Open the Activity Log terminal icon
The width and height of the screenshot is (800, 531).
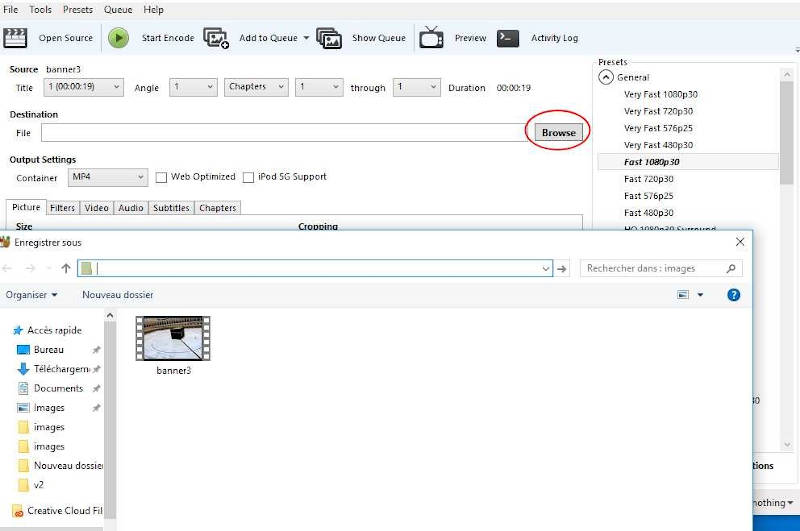508,38
